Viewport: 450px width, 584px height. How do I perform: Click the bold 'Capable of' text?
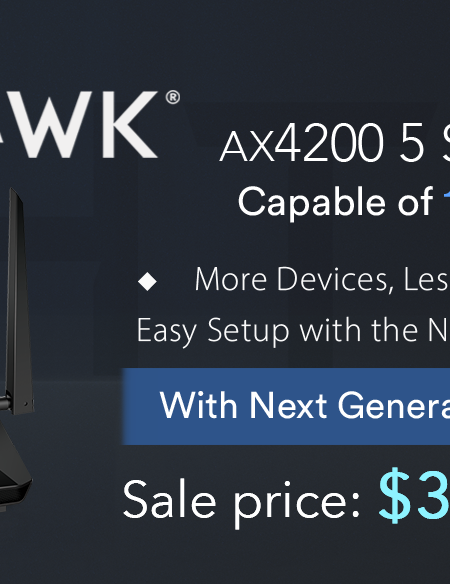(335, 201)
